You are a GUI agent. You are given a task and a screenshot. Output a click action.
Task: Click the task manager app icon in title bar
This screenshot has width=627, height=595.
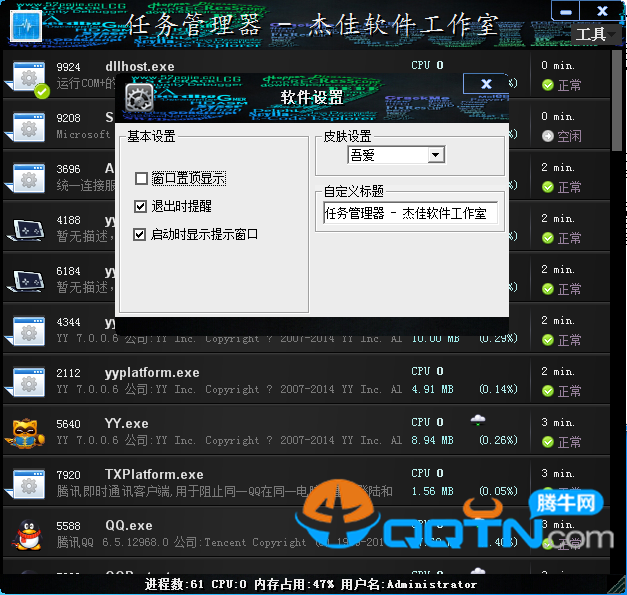[x=23, y=25]
